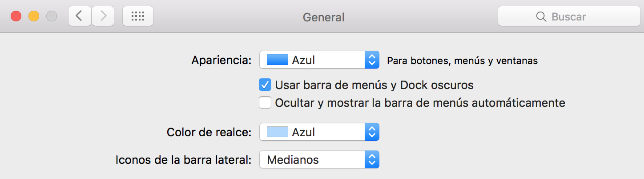The image size is (644, 179).
Task: Click the blue Apariencia color swatch
Action: click(x=278, y=60)
